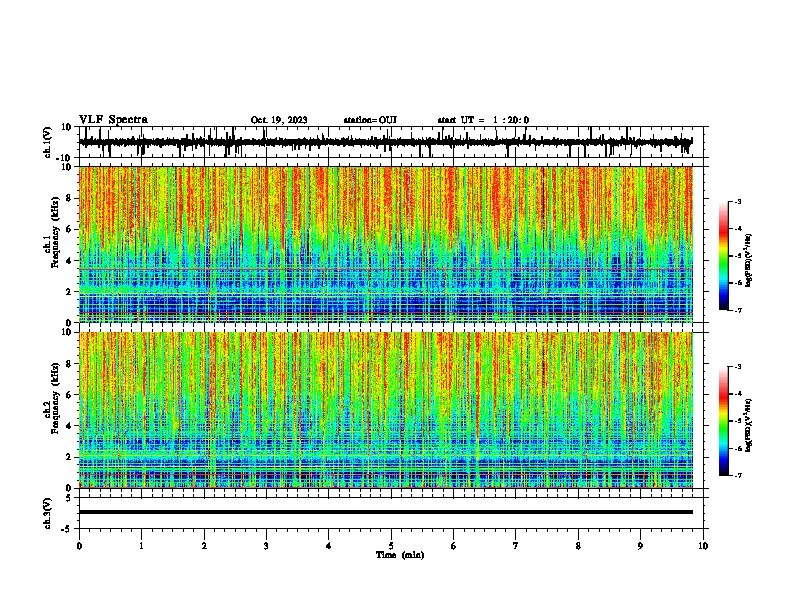The width and height of the screenshot is (792, 612).
Task: Click time axis tick label "1"
Action: point(141,546)
